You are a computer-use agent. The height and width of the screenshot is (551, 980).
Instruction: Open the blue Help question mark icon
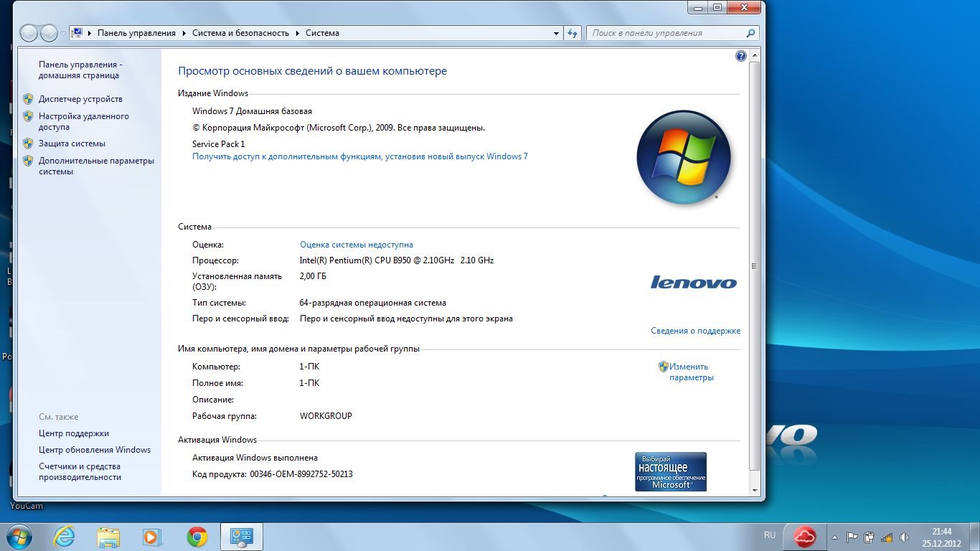741,56
